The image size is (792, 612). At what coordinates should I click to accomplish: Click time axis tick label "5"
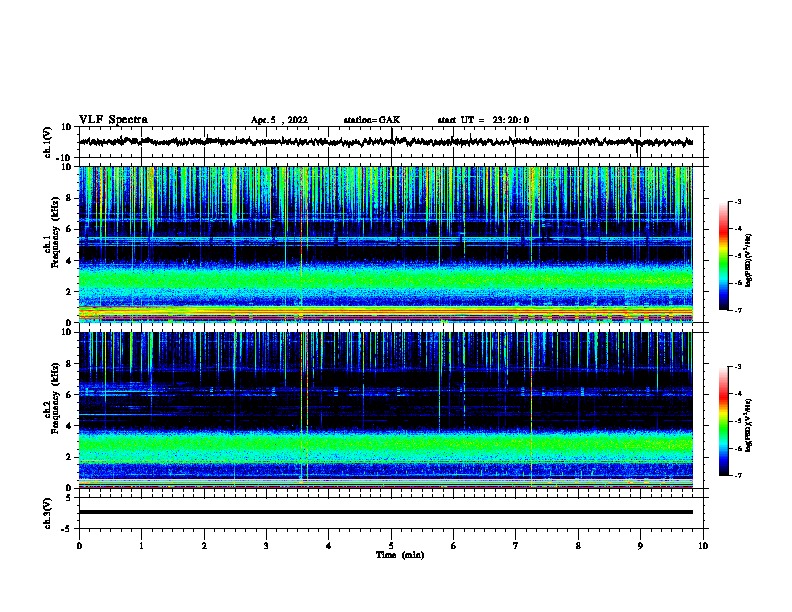(x=391, y=546)
